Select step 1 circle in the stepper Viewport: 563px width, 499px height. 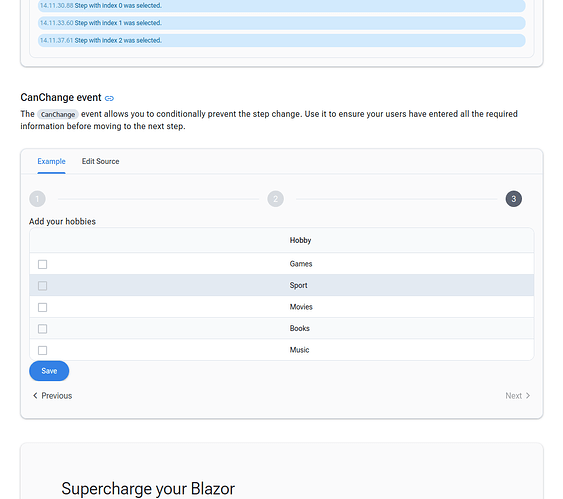[37, 199]
